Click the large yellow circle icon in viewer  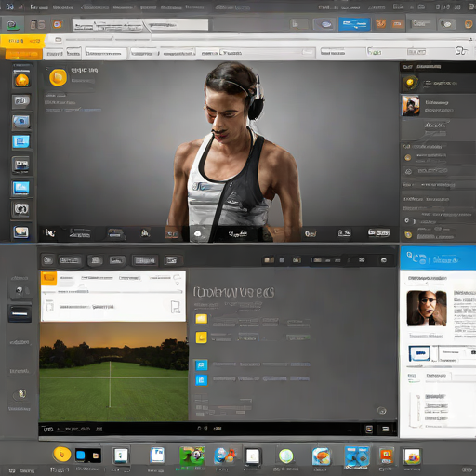click(58, 77)
